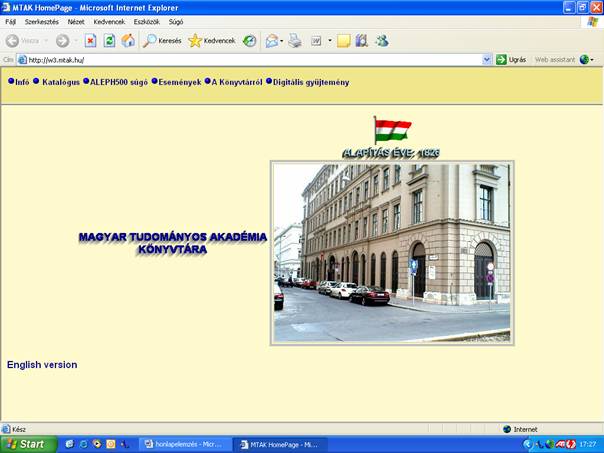Screen dimensions: 604x453
Task: Click the Windows logo throbber icon
Action: pyautogui.click(x=592, y=22)
